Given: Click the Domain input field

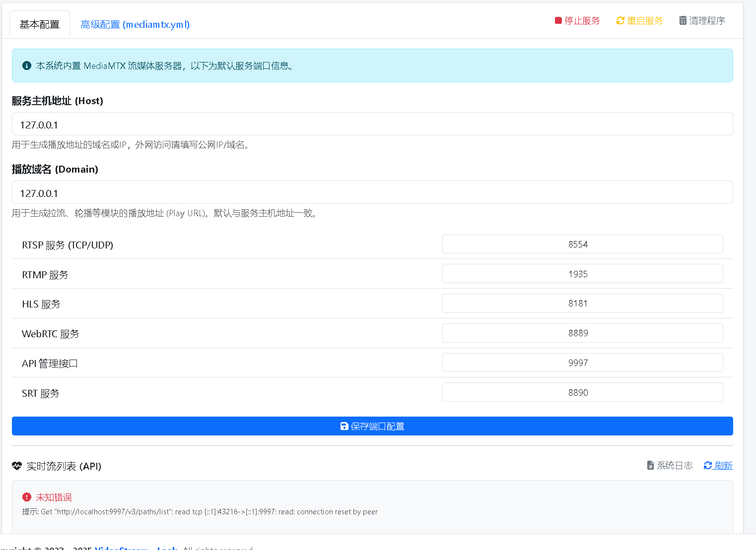Looking at the screenshot, I should click(x=372, y=192).
